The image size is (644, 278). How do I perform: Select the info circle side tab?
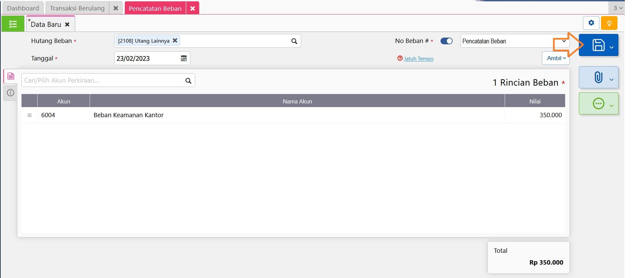click(10, 93)
